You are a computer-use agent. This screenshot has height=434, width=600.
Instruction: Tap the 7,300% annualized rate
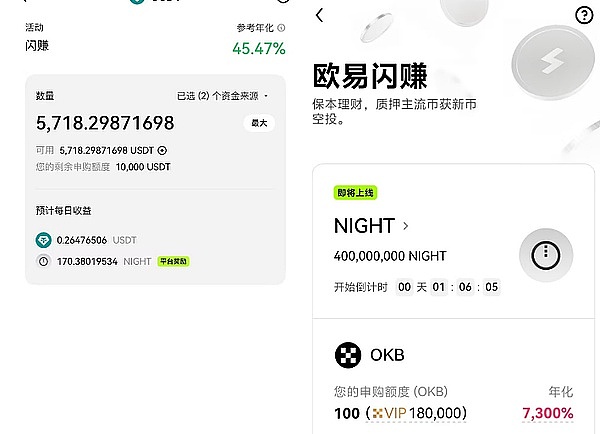[547, 413]
